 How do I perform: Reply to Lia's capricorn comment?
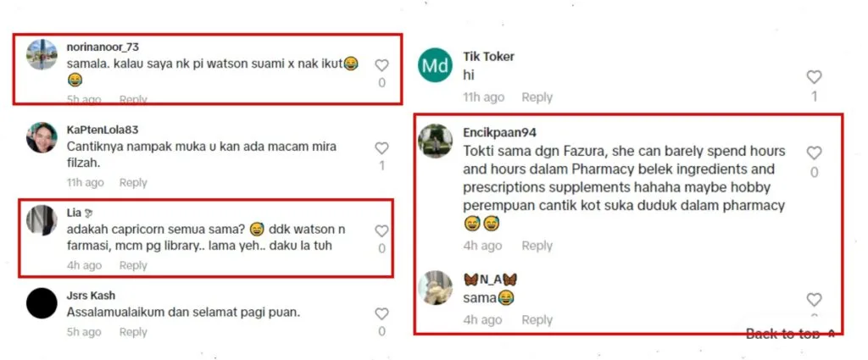[x=133, y=265]
